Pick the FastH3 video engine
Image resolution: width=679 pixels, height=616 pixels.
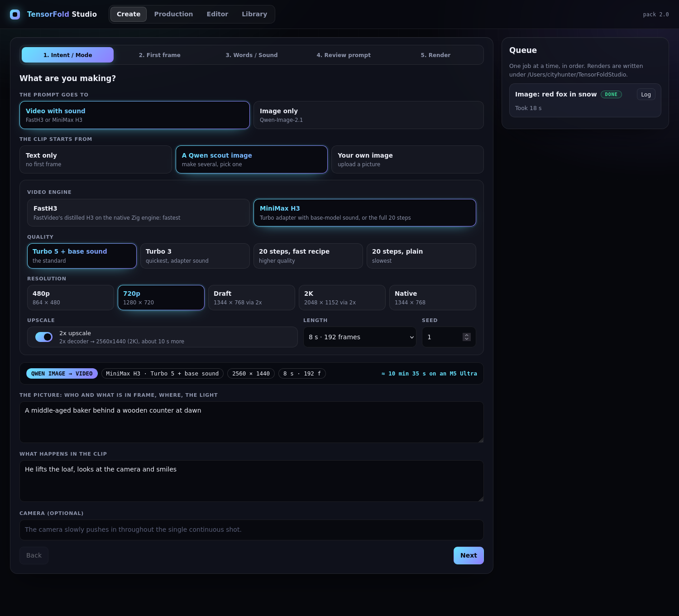point(139,212)
